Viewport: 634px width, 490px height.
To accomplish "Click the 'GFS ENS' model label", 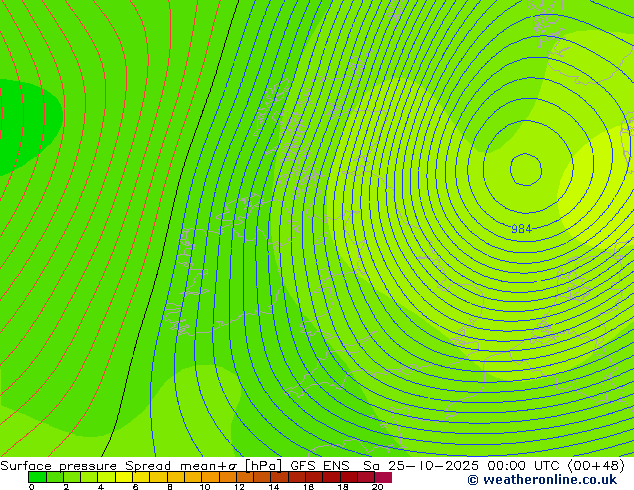I will coord(320,466).
